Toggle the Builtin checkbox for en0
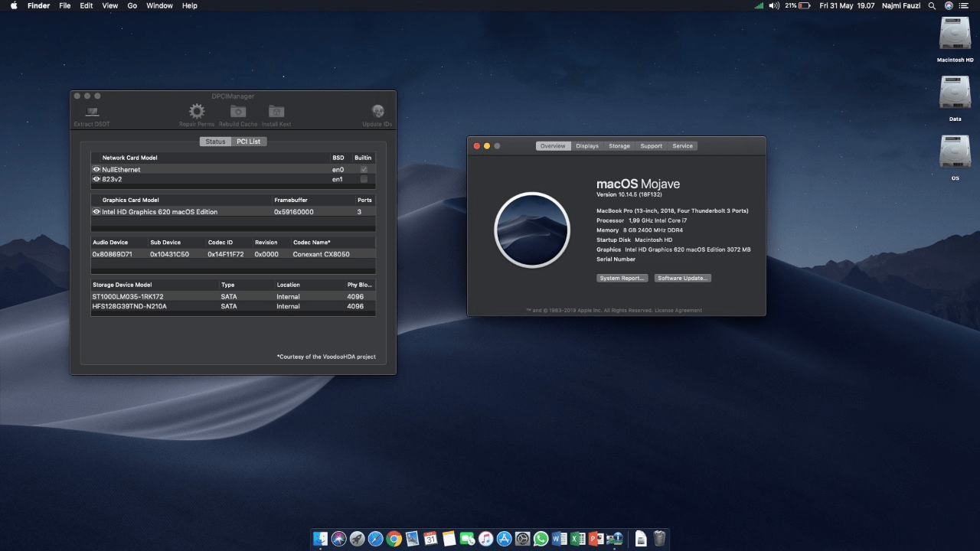This screenshot has width=980, height=551. (x=364, y=169)
